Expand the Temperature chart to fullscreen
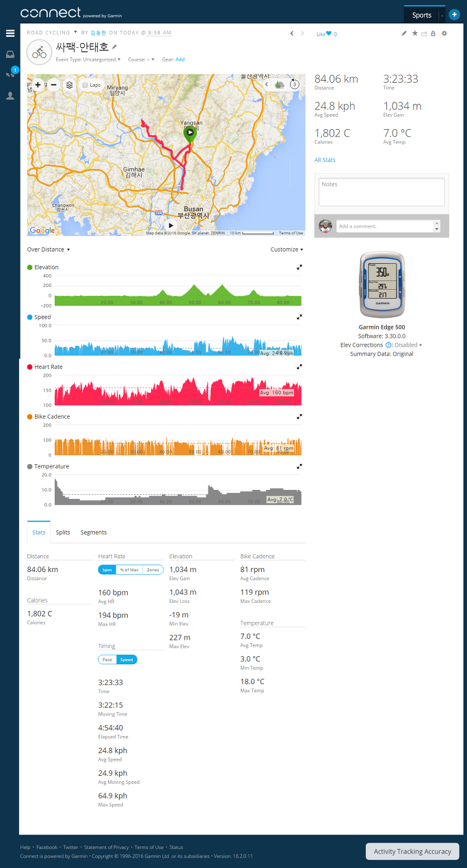Screen dimensions: 467x868 pyautogui.click(x=299, y=466)
